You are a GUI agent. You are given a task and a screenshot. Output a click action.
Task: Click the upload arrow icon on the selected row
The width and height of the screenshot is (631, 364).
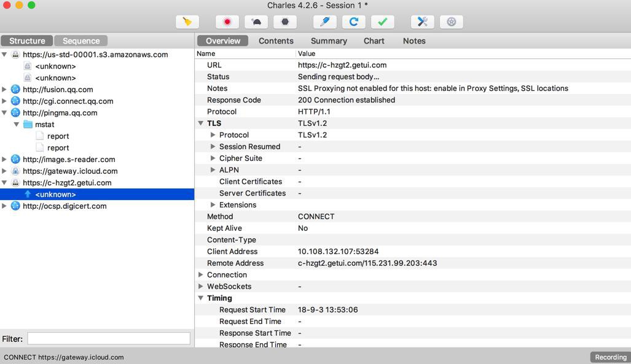(x=28, y=194)
